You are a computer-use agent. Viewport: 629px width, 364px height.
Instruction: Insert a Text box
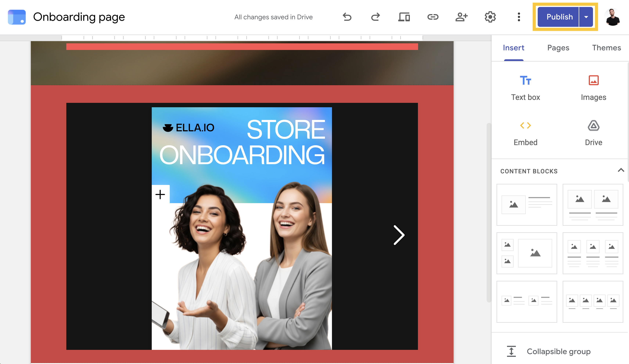(x=525, y=88)
